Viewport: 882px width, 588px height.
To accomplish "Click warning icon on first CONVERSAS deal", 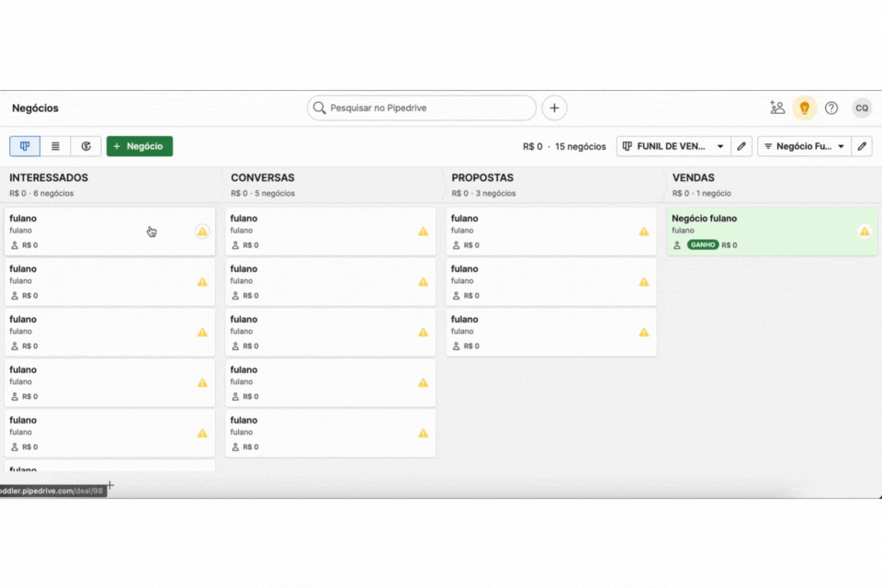I will coord(423,232).
